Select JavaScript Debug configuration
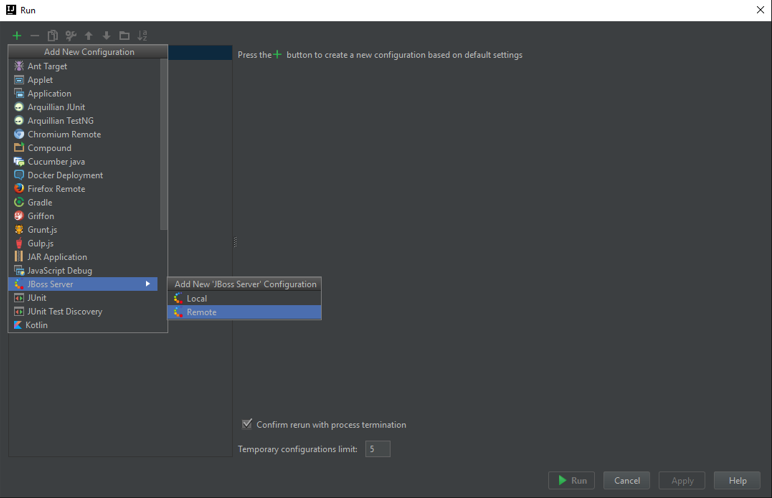This screenshot has height=498, width=772. [83, 270]
